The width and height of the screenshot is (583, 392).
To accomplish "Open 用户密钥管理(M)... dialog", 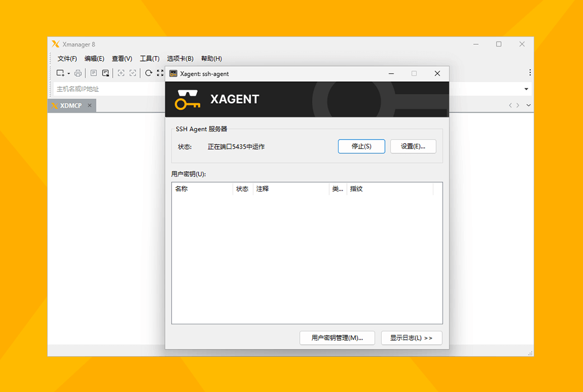I will [337, 338].
